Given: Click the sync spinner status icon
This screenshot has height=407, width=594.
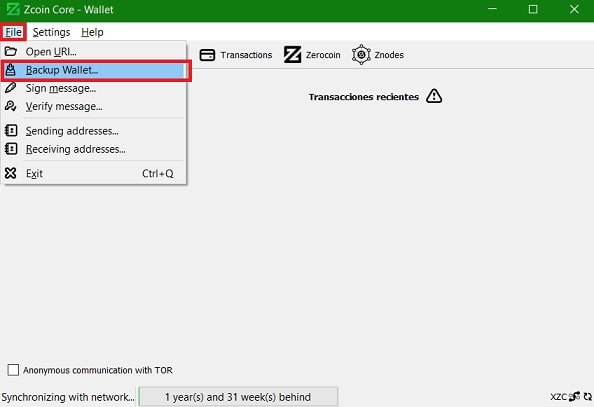Looking at the screenshot, I should click(x=588, y=396).
